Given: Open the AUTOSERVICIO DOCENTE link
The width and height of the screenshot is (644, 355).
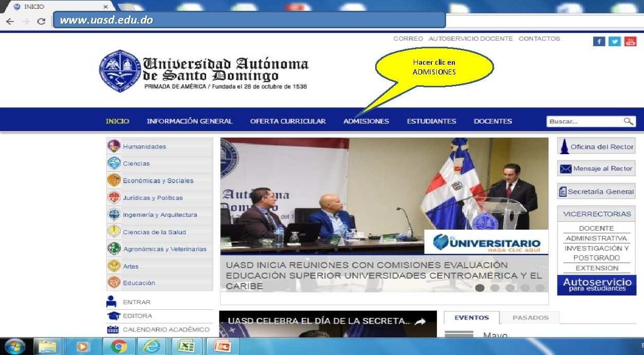Looking at the screenshot, I should click(471, 39).
